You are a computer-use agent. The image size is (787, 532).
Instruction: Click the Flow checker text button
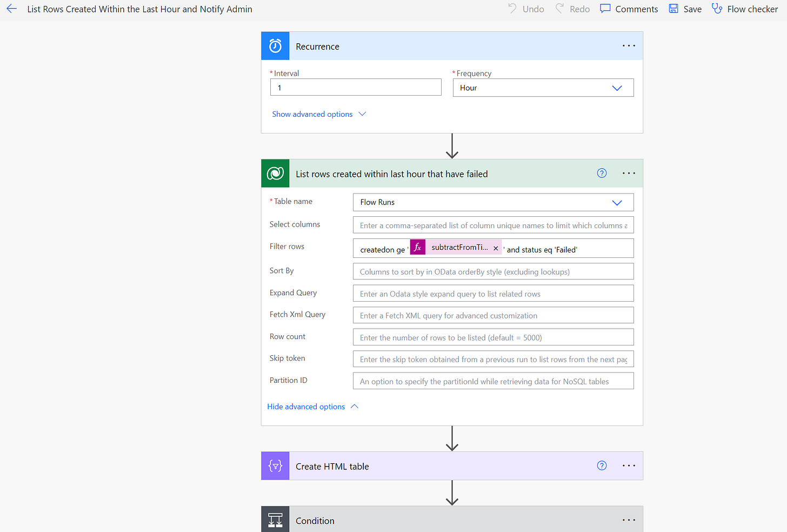[x=752, y=9]
